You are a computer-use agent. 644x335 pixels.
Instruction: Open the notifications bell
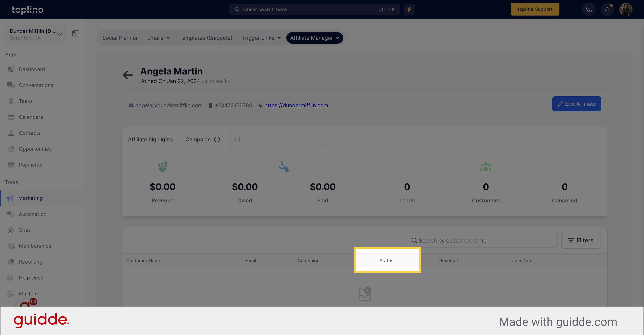(x=607, y=9)
